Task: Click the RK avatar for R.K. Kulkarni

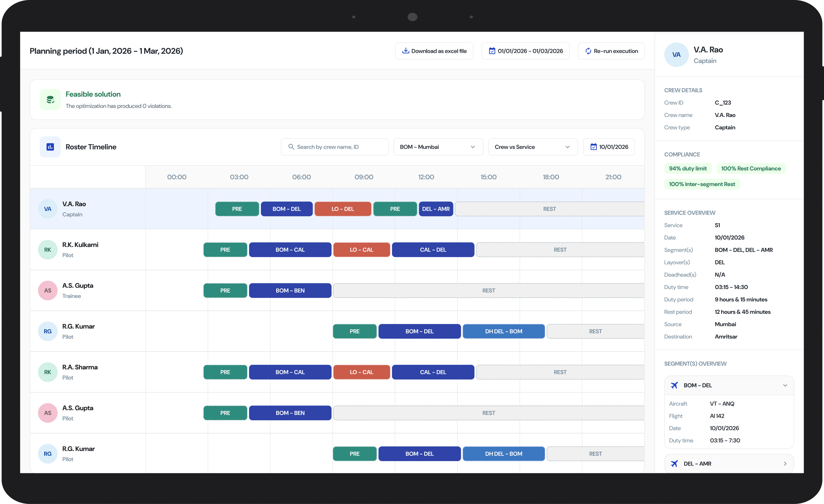Action: click(x=48, y=250)
